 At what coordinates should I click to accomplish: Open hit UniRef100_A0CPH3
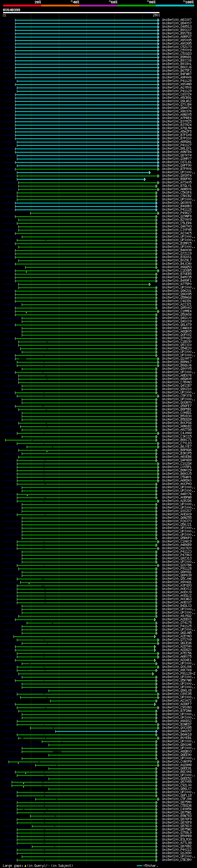tap(177, 484)
